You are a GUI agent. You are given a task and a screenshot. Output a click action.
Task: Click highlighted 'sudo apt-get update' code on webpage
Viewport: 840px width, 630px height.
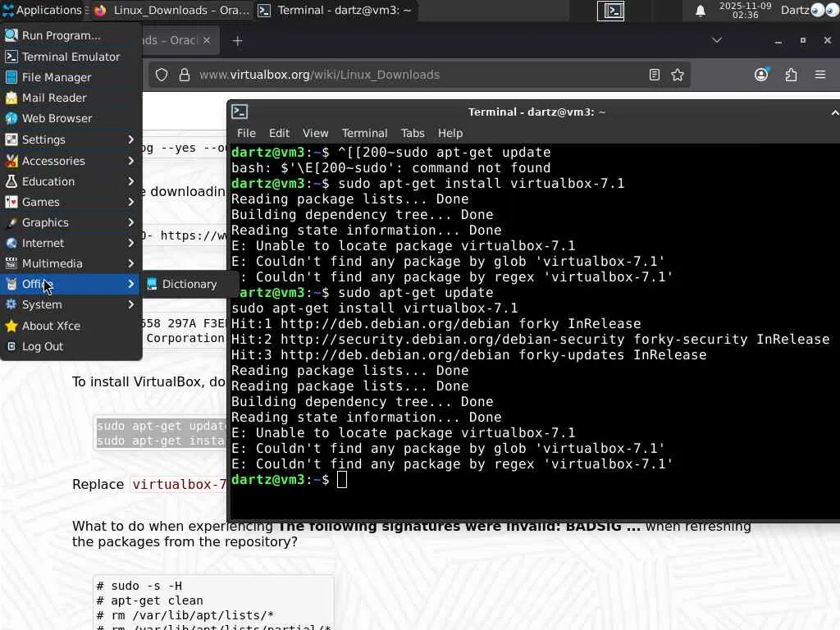pos(161,426)
